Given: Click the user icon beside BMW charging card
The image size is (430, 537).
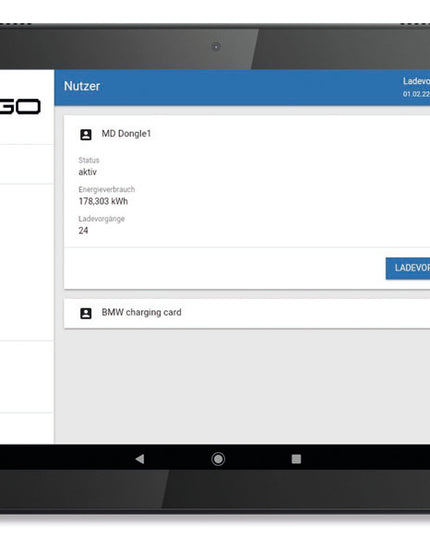Looking at the screenshot, I should pos(86,313).
